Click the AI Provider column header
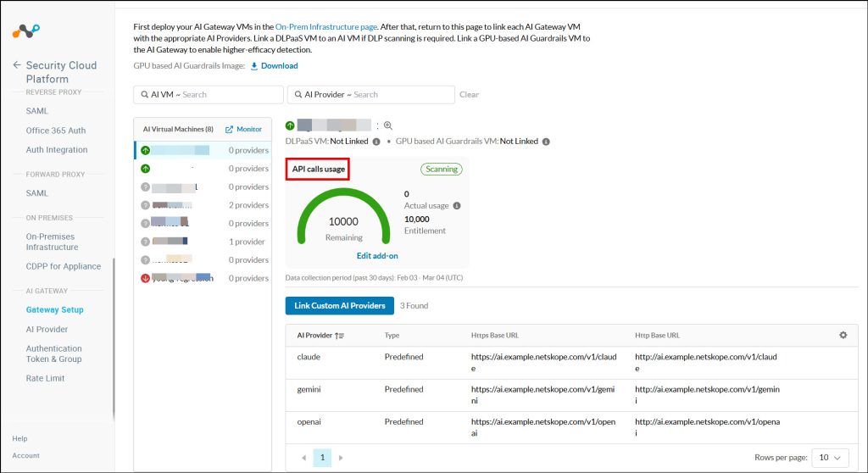The image size is (868, 473). (314, 336)
